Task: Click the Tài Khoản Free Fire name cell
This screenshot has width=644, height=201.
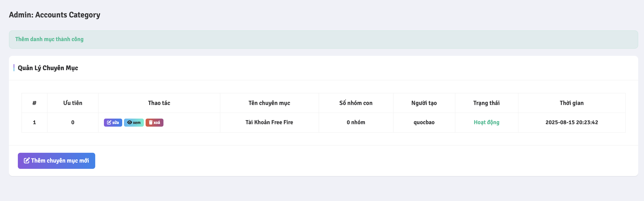Action: tap(269, 122)
